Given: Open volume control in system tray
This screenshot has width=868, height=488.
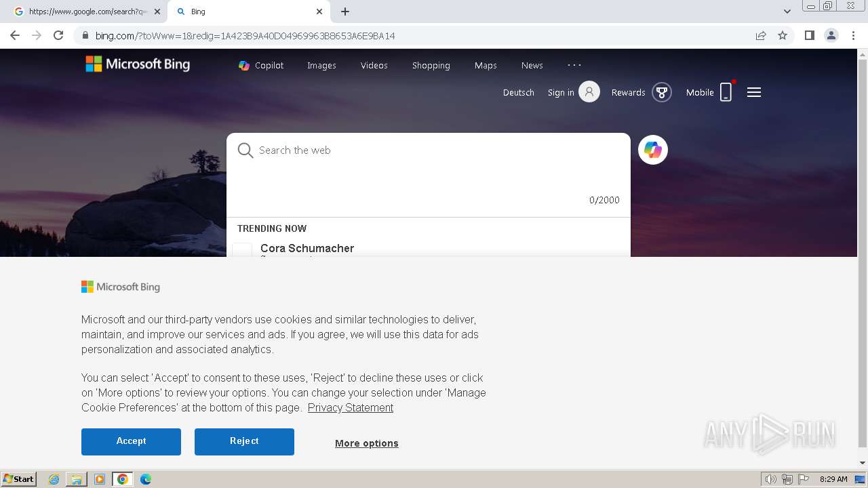Looking at the screenshot, I should tap(770, 479).
